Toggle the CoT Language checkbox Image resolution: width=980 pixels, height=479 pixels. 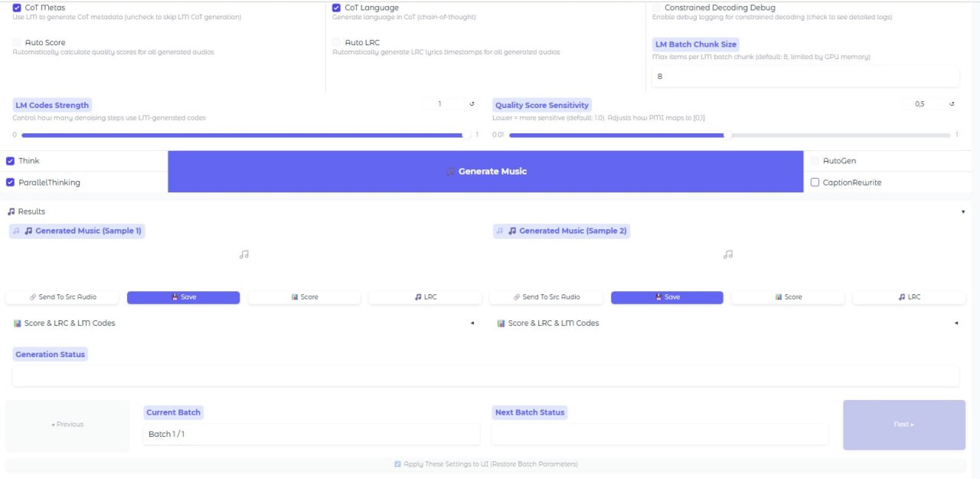coord(337,8)
